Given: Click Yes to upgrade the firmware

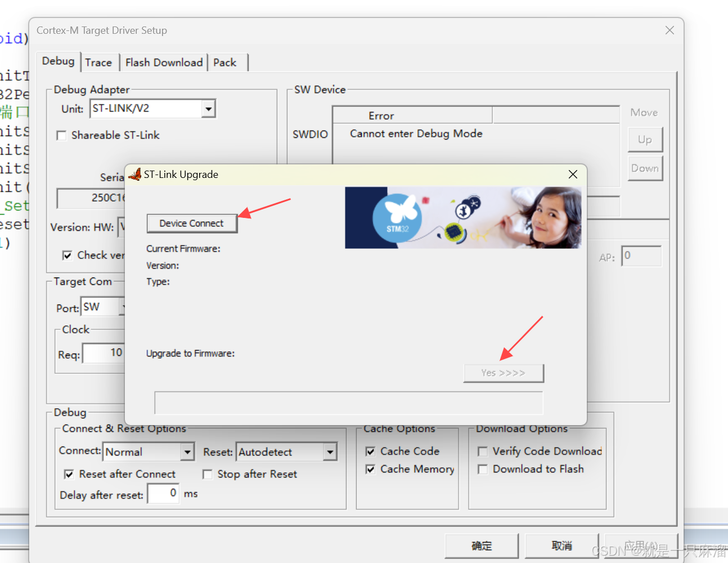Looking at the screenshot, I should click(x=503, y=373).
